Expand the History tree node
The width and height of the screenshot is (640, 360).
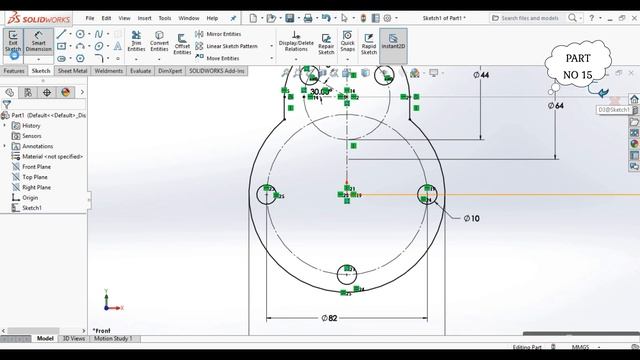click(5, 125)
